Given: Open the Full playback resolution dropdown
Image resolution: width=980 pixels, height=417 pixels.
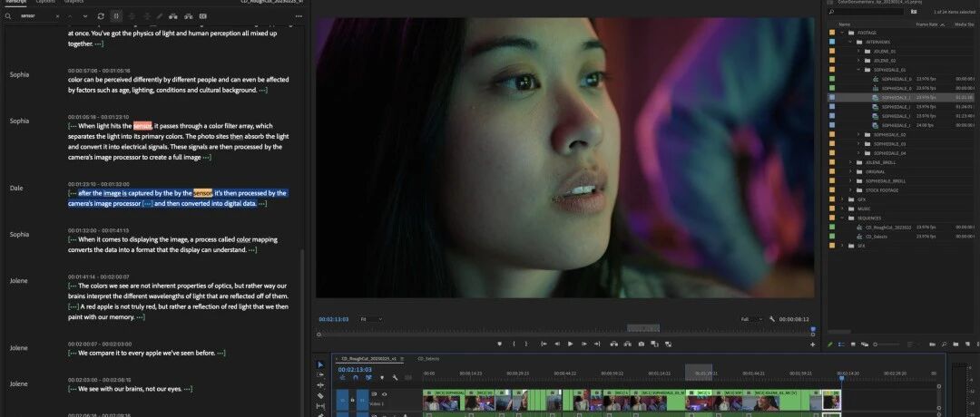Looking at the screenshot, I should [751, 319].
